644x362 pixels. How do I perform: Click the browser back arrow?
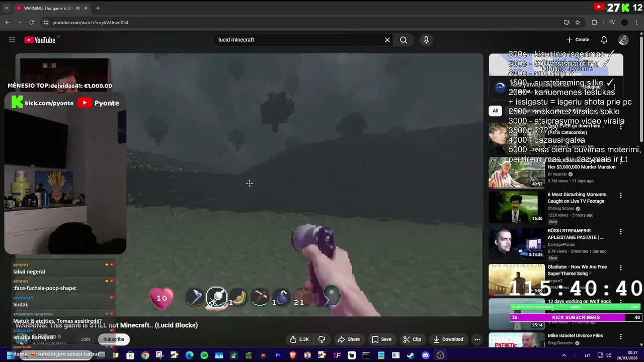click(8, 22)
